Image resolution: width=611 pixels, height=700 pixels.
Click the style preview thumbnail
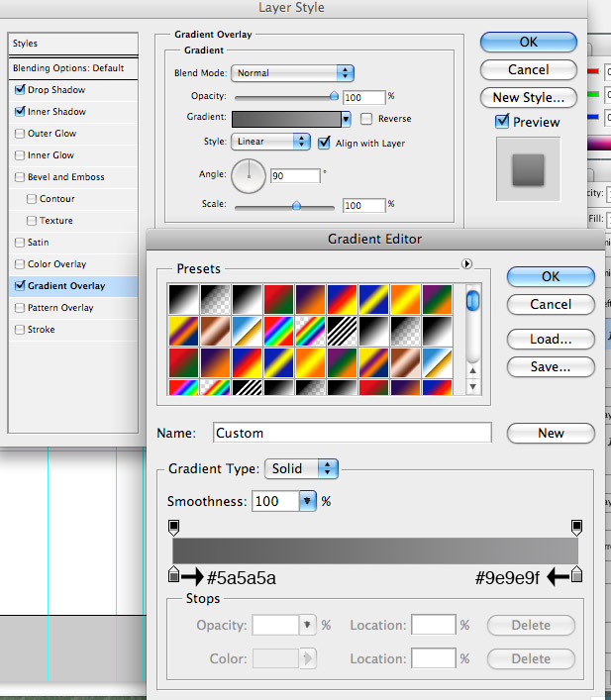tap(529, 169)
